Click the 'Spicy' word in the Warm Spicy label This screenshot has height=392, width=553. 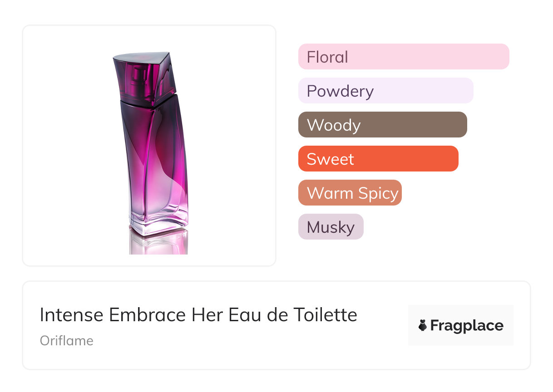378,193
